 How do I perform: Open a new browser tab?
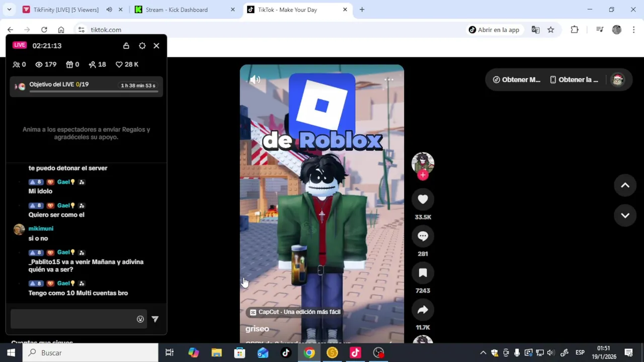click(362, 10)
